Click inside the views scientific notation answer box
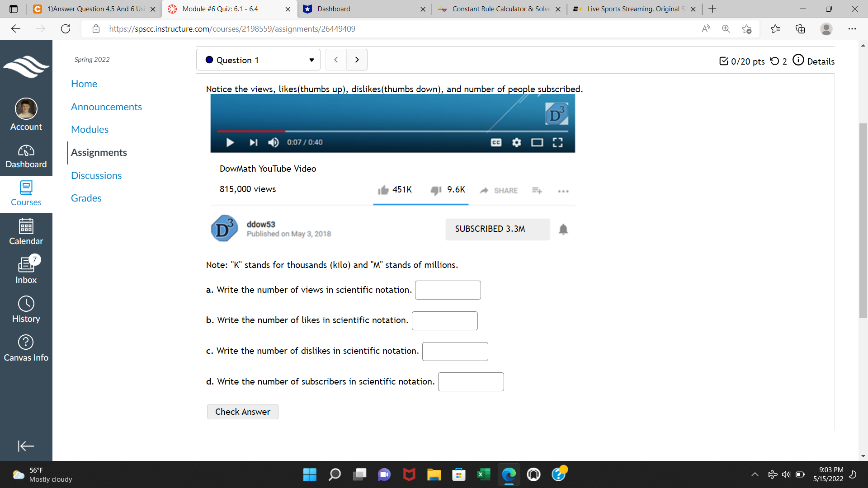Viewport: 868px width, 488px height. (447, 290)
